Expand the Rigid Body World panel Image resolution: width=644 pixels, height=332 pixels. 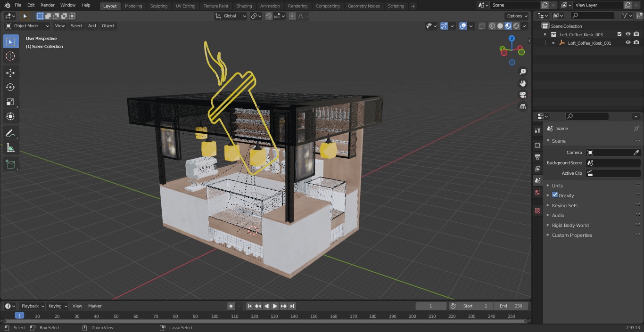[x=570, y=225]
